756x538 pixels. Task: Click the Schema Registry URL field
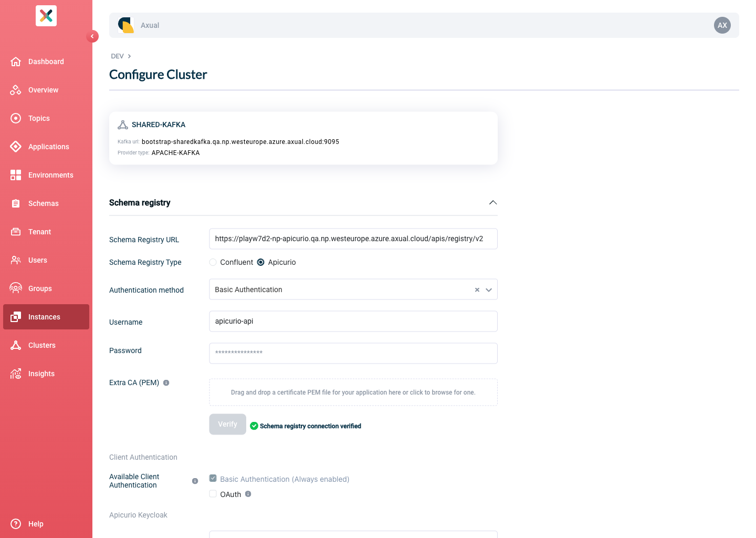pos(353,239)
